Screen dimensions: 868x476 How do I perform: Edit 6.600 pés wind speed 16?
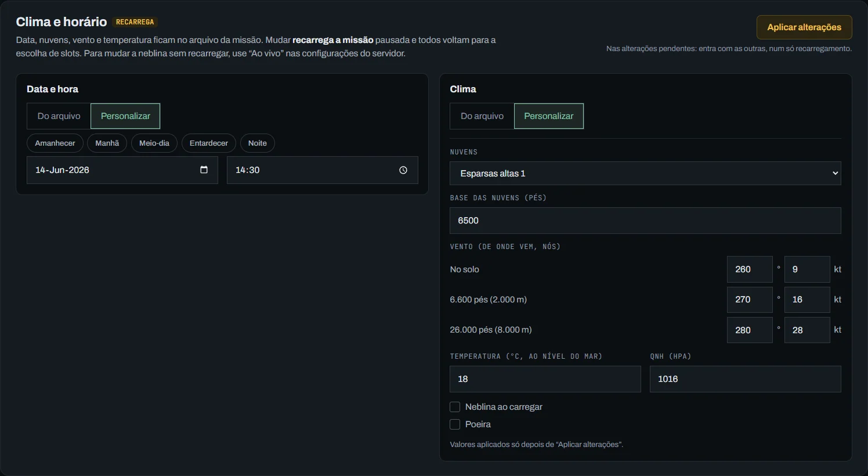click(807, 300)
